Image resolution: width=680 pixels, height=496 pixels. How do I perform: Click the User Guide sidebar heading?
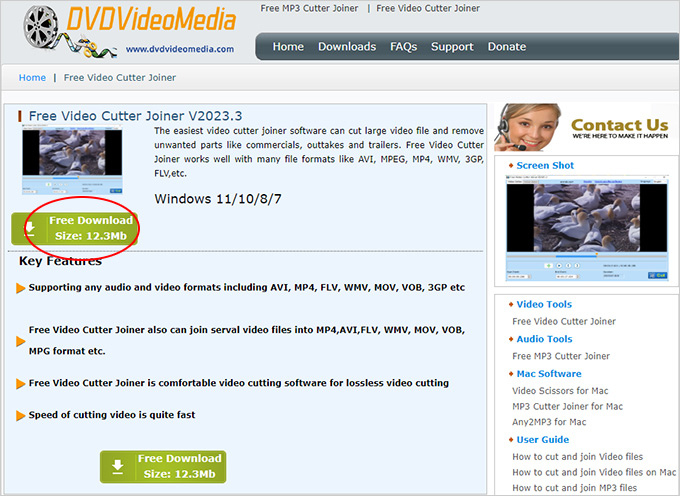[x=543, y=440]
